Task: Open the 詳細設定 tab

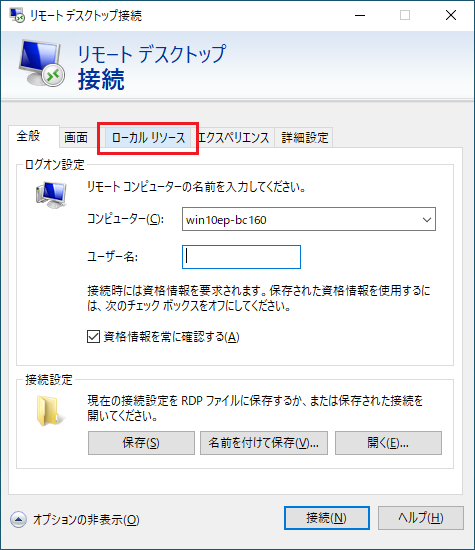Action: click(x=305, y=138)
